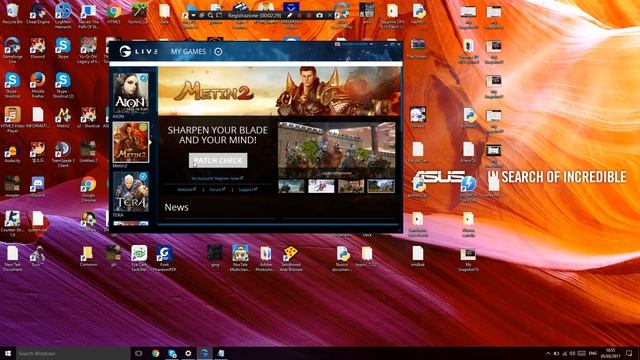Open the NosTale Multiclient desktop icon
640x360 pixels.
240,259
